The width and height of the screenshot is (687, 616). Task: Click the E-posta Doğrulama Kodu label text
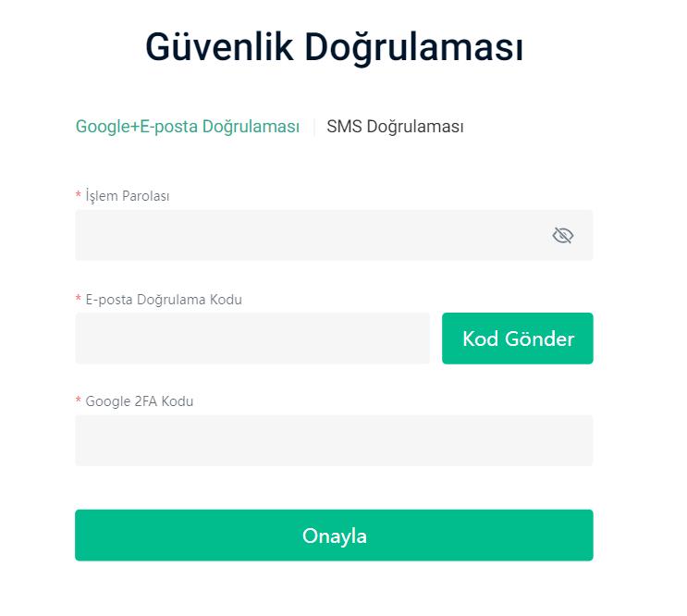[164, 300]
